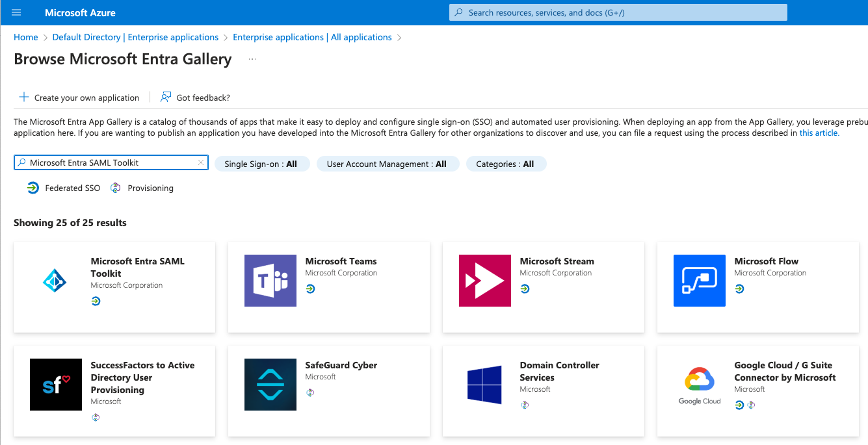Click the SuccessFactors app icon
The height and width of the screenshot is (445, 868).
tap(55, 385)
